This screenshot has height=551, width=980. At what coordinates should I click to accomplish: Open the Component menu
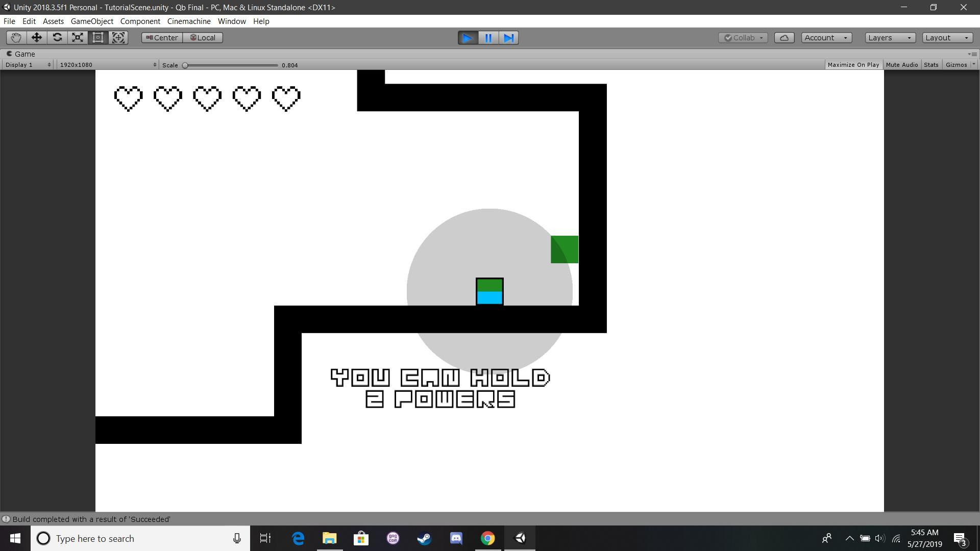pyautogui.click(x=140, y=21)
